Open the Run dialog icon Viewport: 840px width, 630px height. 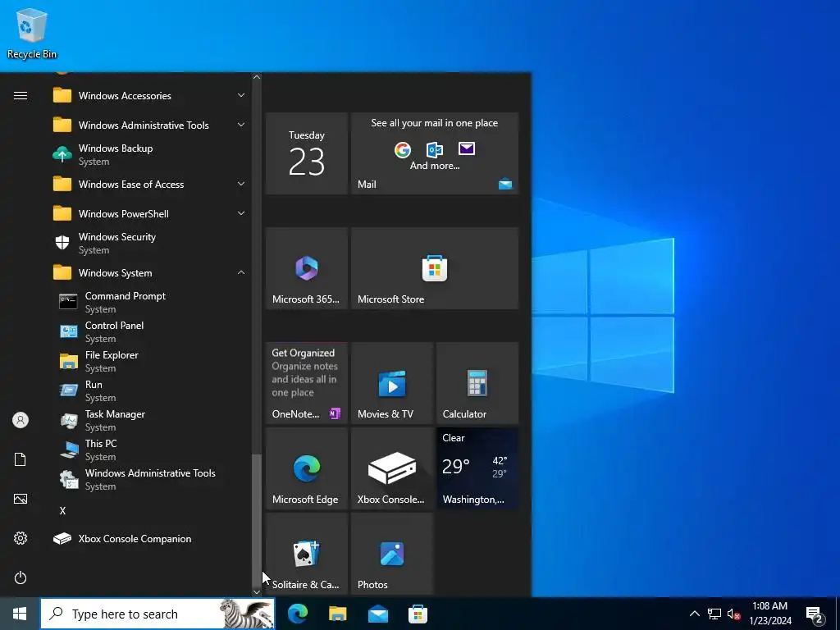[68, 390]
